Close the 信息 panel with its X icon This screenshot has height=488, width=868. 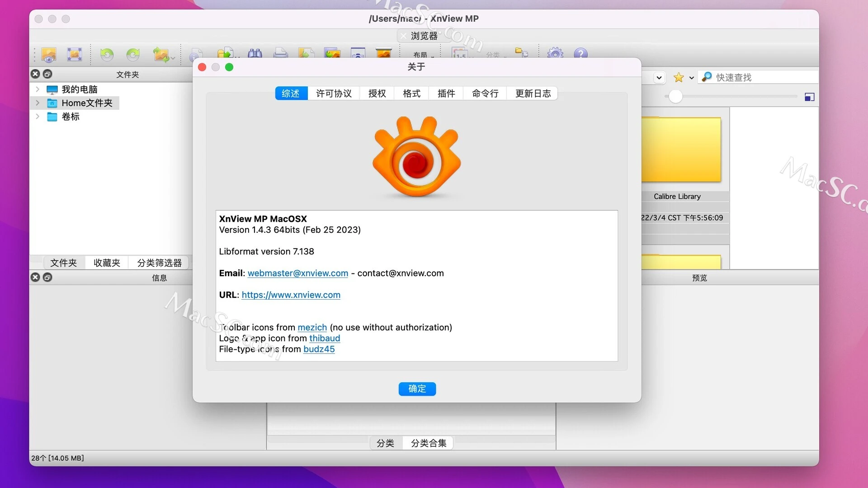(35, 277)
